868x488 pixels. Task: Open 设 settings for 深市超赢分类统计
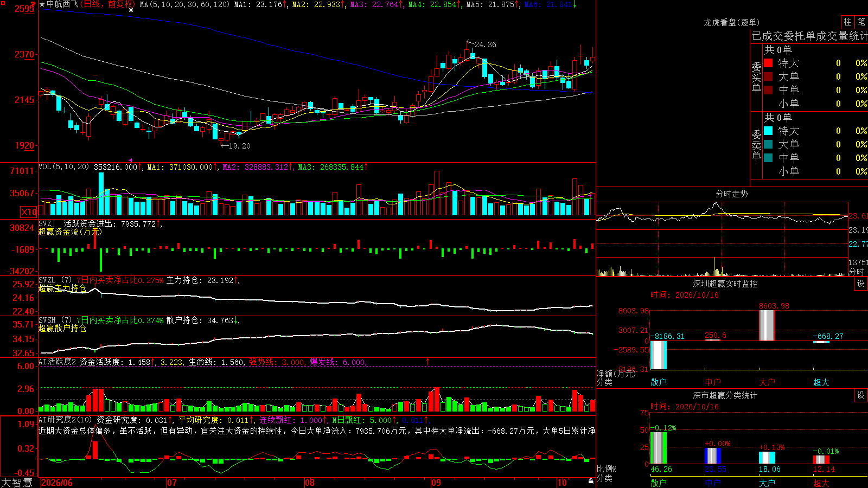pos(861,395)
